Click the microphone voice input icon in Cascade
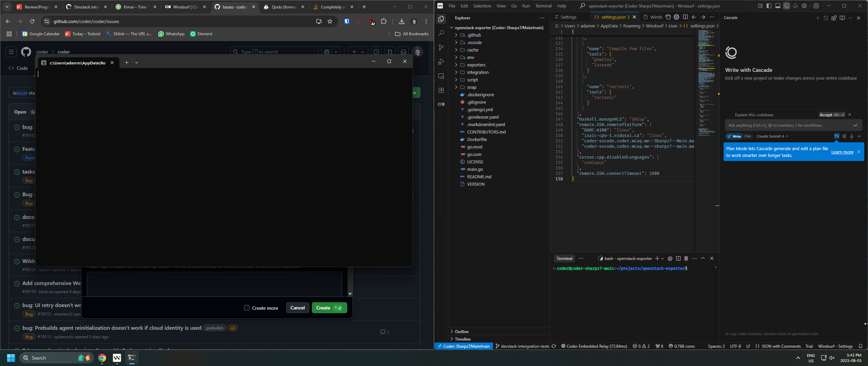868x366 pixels. click(851, 136)
